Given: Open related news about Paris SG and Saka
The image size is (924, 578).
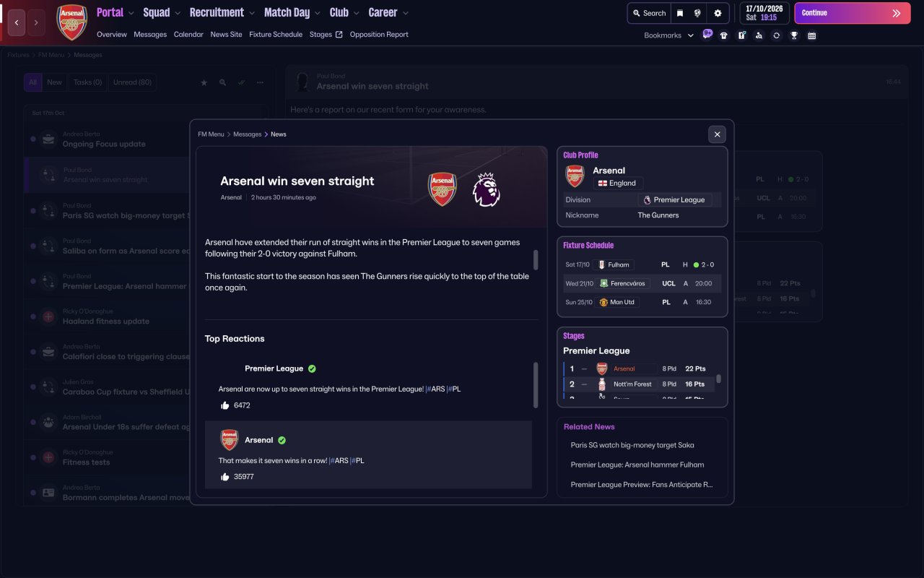Looking at the screenshot, I should point(632,445).
